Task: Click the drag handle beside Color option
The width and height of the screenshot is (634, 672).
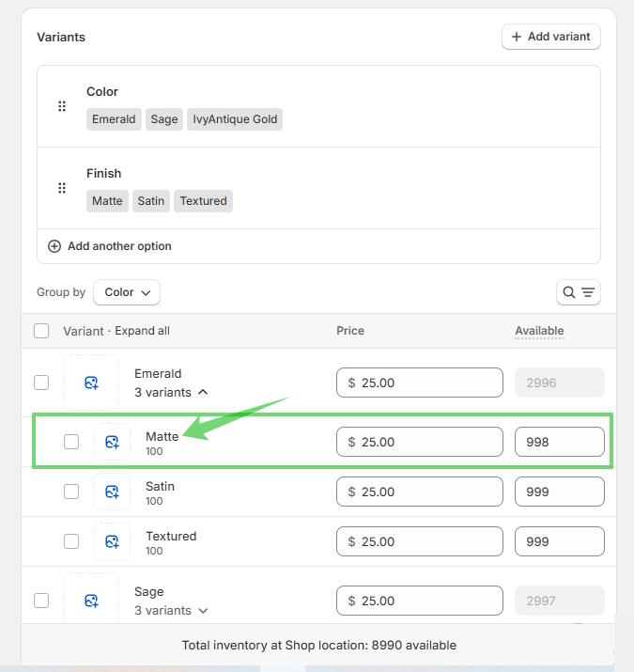Action: (x=62, y=106)
